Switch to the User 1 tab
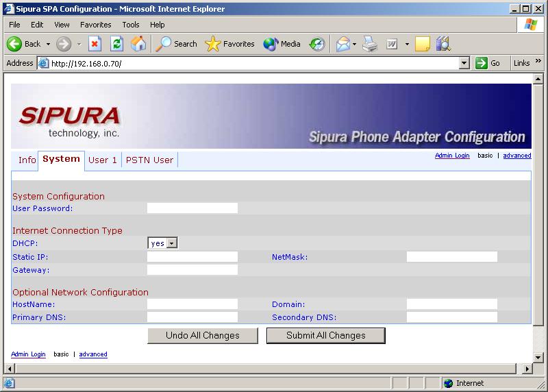548x392 pixels. [103, 160]
